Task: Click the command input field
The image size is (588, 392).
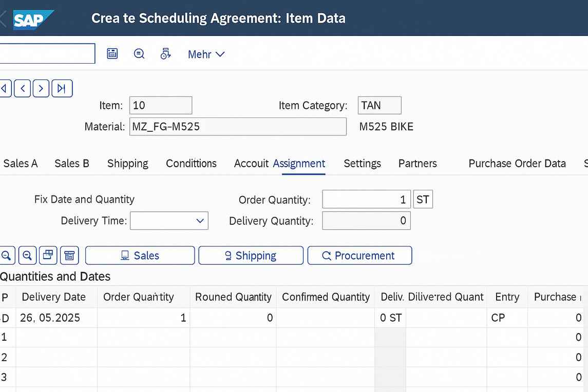Action: click(47, 53)
